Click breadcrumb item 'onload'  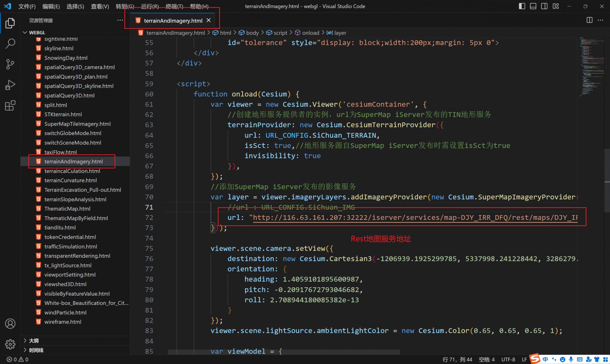point(307,33)
